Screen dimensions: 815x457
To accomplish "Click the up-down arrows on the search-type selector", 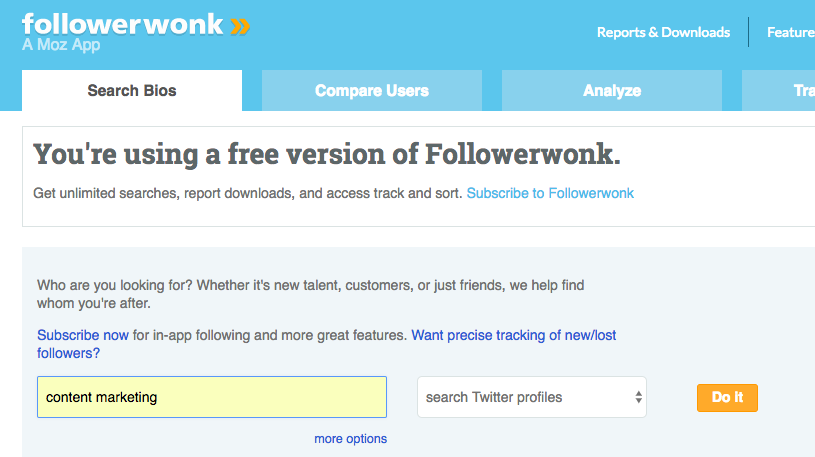I will [638, 397].
